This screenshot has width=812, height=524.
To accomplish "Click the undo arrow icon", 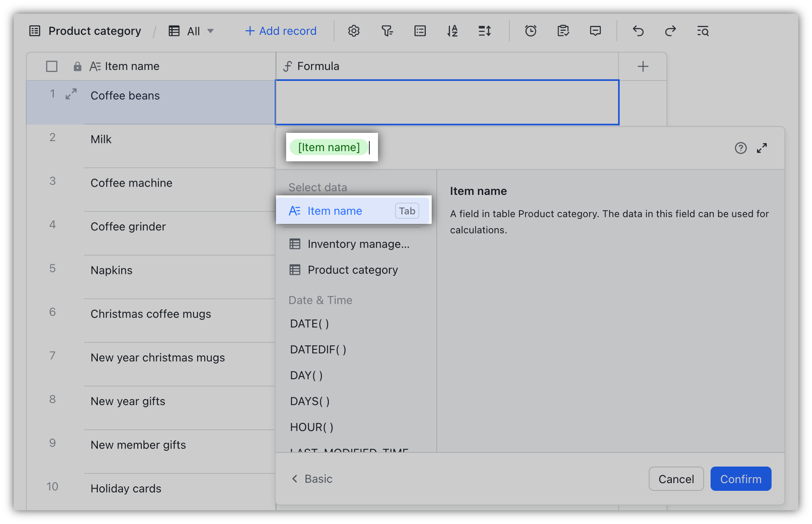I will [x=638, y=31].
